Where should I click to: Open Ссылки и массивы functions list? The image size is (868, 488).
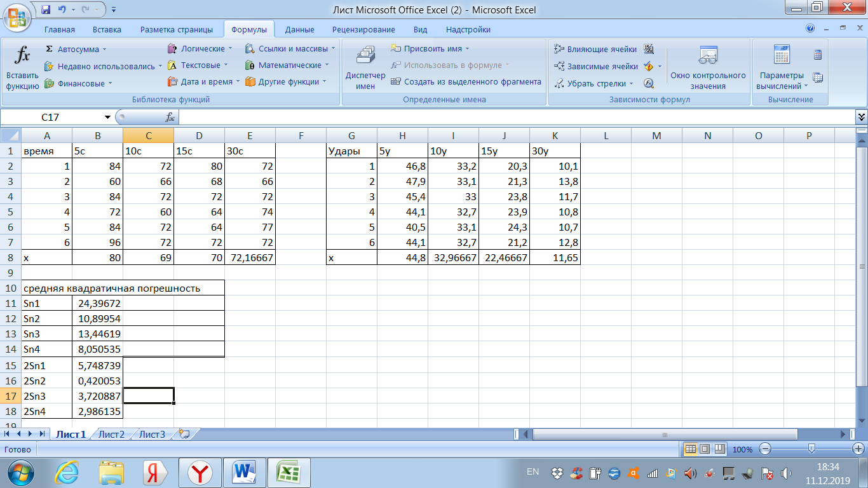pyautogui.click(x=290, y=48)
